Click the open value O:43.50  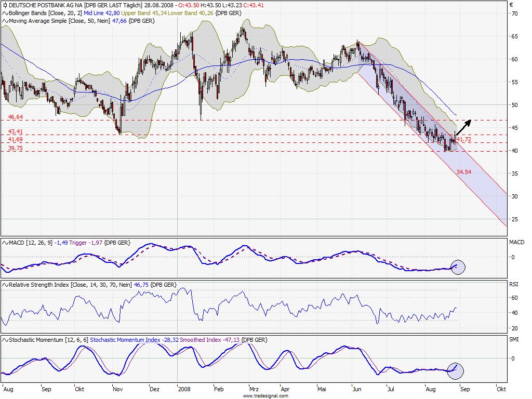click(x=189, y=5)
